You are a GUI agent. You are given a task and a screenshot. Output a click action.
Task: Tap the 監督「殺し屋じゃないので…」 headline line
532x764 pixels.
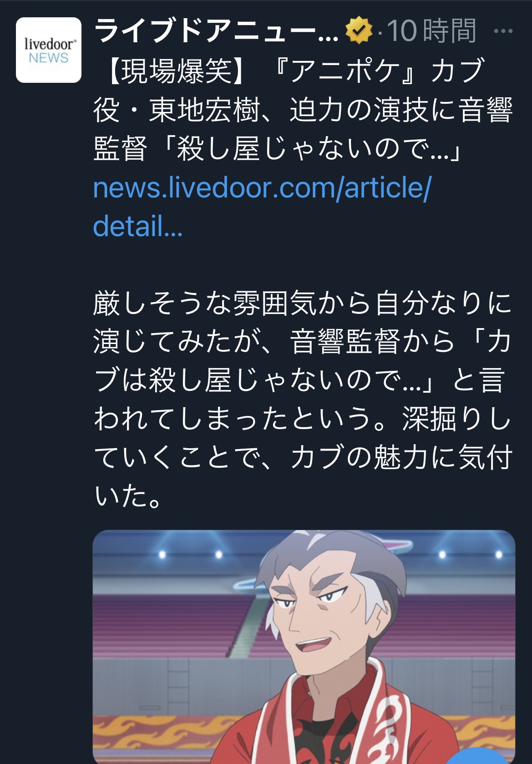click(x=278, y=149)
